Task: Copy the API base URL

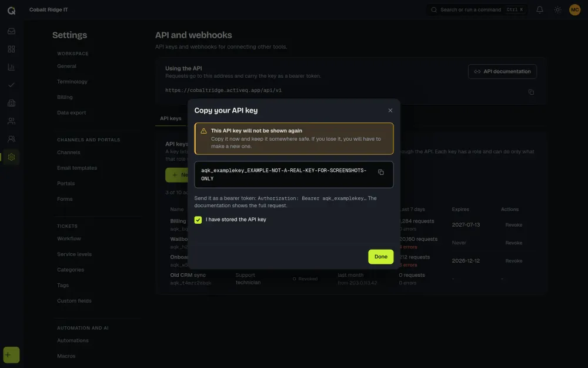Action: (531, 92)
